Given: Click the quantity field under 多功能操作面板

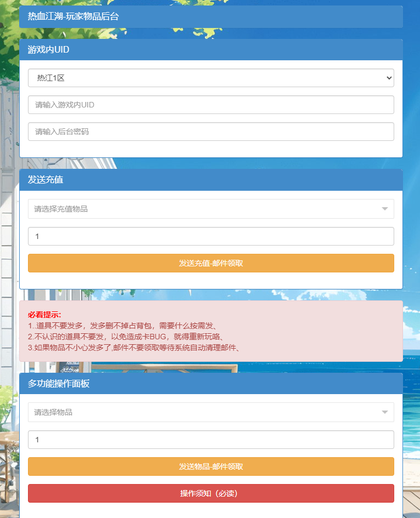Looking at the screenshot, I should click(x=211, y=440).
